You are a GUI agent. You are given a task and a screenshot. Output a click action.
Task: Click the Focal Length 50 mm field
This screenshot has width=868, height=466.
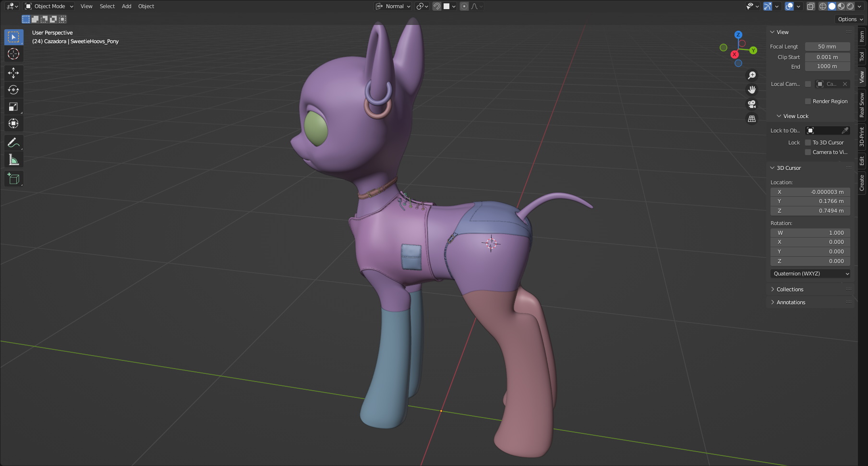[827, 47]
